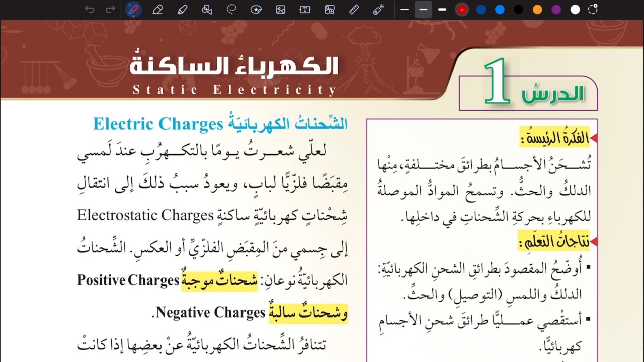Click the undo arrow
This screenshot has height=362, width=644.
pos(90,10)
